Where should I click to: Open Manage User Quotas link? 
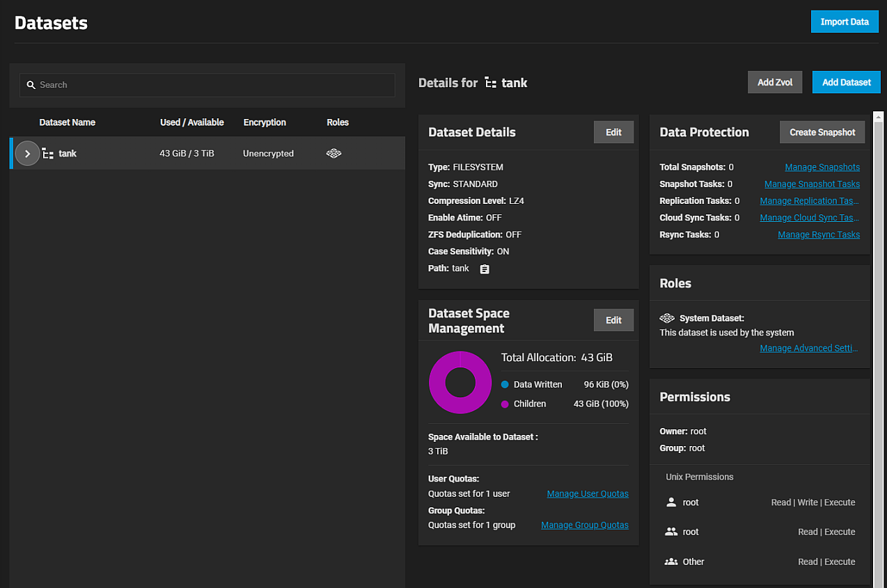pos(587,494)
